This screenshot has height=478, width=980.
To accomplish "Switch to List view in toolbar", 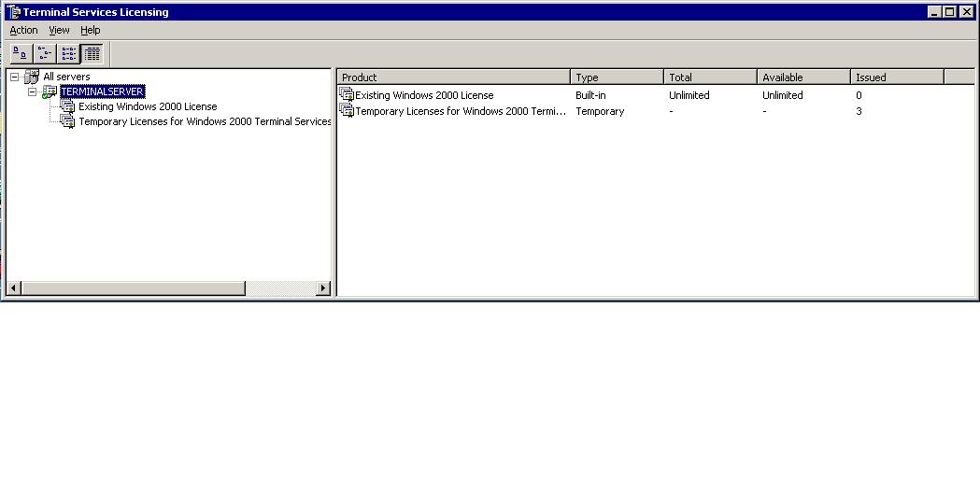I will tap(69, 54).
